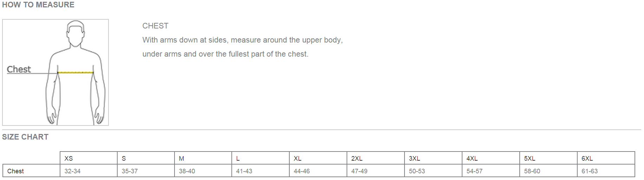Viewport: 644px width, 180px height.
Task: Select the XS size column header
Action: [x=69, y=159]
